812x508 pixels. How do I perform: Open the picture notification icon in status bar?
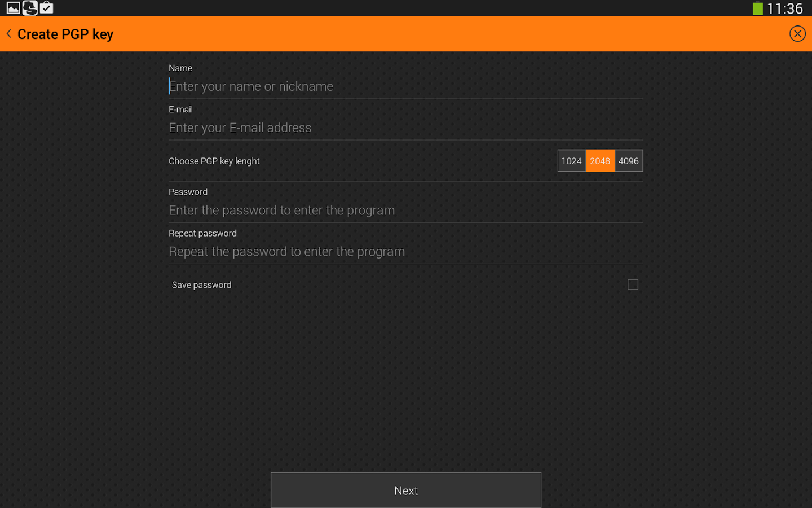tap(14, 8)
